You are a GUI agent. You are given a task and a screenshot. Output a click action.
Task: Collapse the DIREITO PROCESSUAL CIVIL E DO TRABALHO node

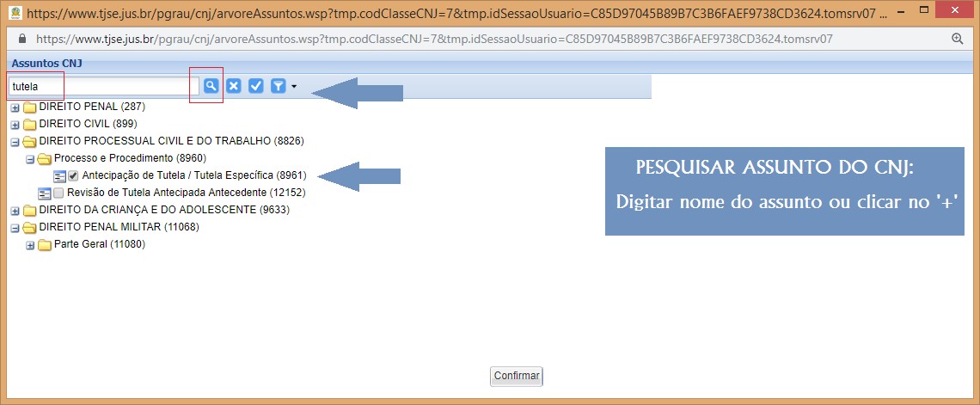click(15, 142)
